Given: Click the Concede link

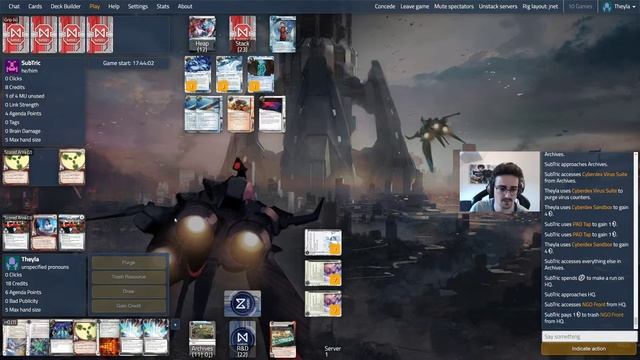Looking at the screenshot, I should click(x=385, y=7).
